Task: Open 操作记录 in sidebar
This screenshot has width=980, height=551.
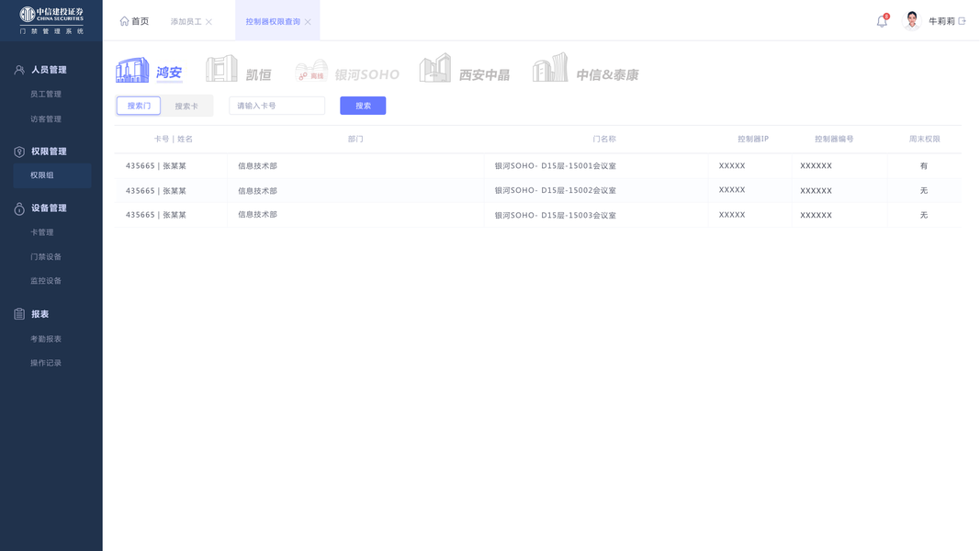Action: [46, 363]
